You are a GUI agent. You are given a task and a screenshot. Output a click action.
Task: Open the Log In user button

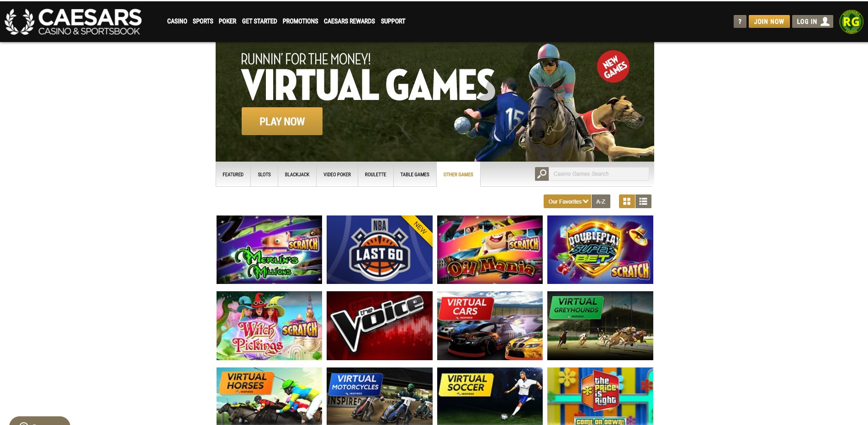pos(812,21)
